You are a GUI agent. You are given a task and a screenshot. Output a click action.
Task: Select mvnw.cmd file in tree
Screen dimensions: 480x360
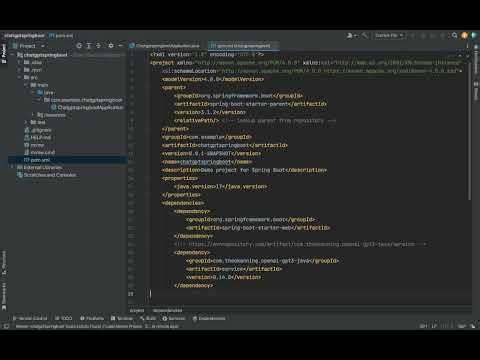click(x=39, y=152)
